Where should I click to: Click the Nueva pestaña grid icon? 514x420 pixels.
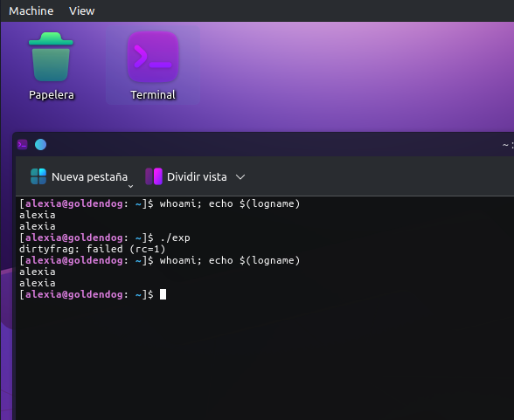(38, 176)
